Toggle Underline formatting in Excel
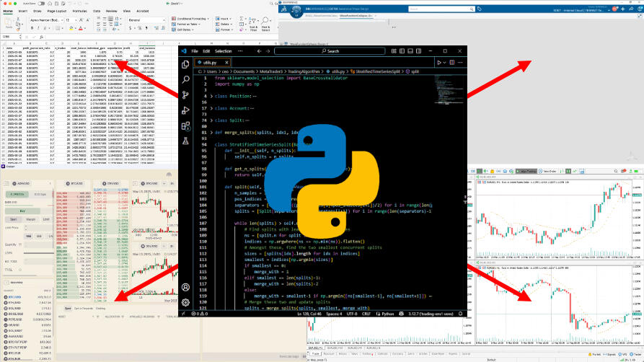Screen dimensions: 644x362 (x=45, y=28)
